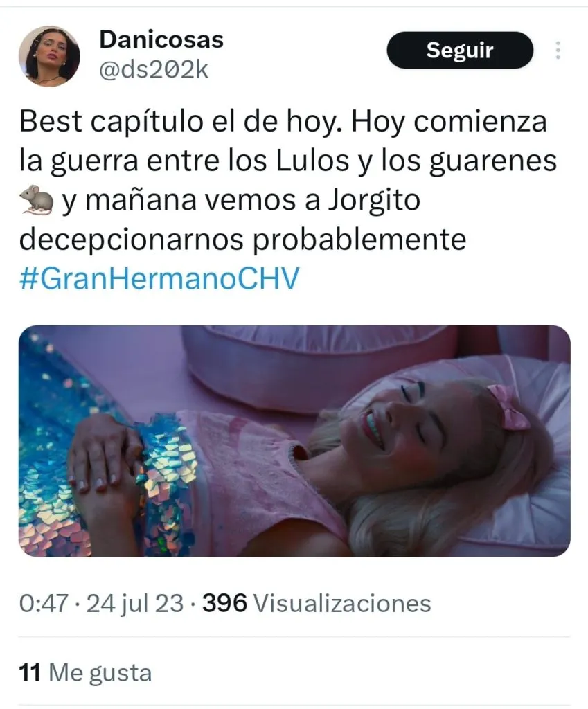588x709 pixels.
Task: Open the Danicosas display name
Action: click(161, 39)
